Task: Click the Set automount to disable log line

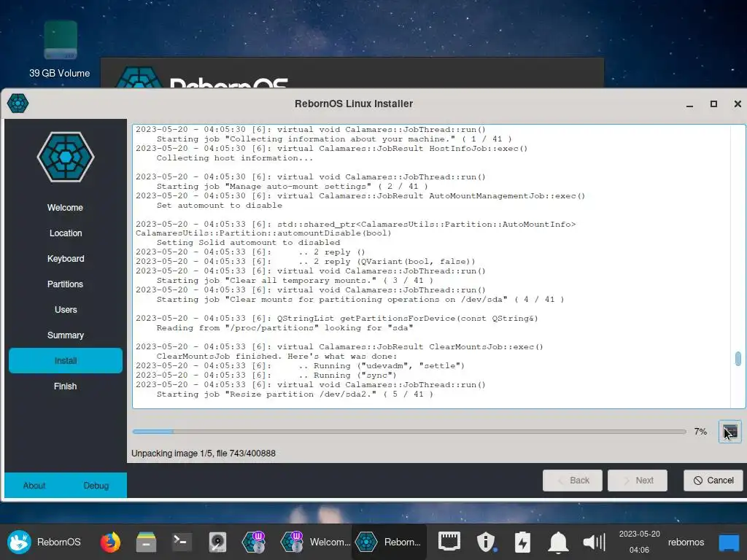Action: (219, 205)
